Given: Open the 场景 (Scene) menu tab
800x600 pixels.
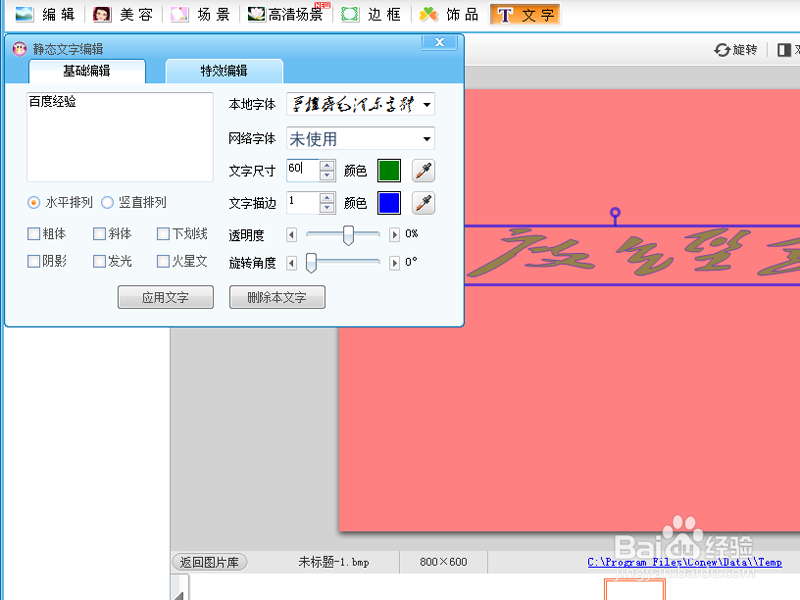Looking at the screenshot, I should point(201,14).
